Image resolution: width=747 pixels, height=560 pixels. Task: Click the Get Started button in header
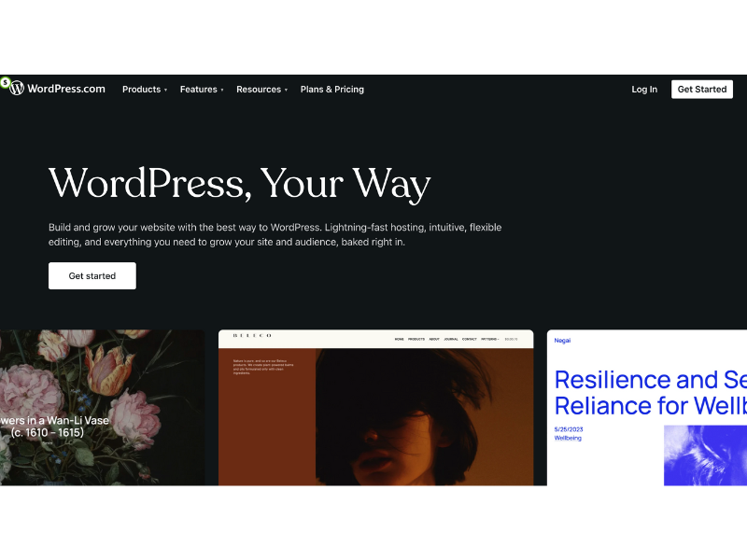(702, 90)
